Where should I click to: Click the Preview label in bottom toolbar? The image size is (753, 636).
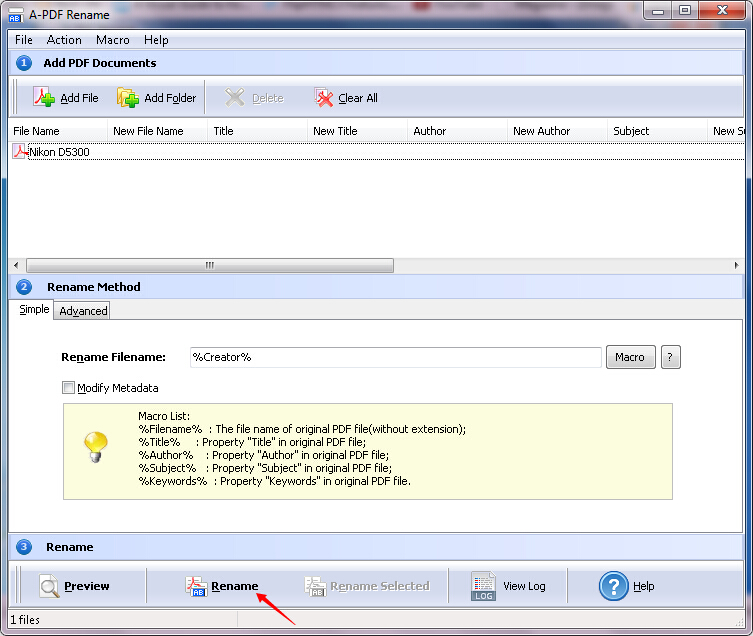[86, 586]
